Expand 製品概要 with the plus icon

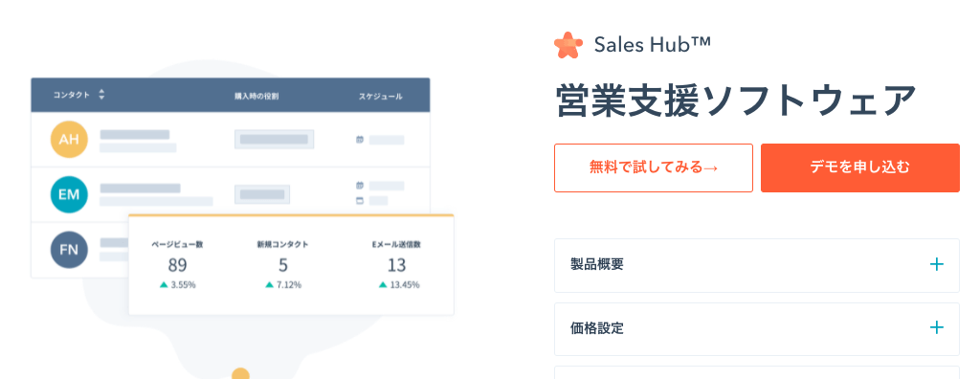click(936, 264)
